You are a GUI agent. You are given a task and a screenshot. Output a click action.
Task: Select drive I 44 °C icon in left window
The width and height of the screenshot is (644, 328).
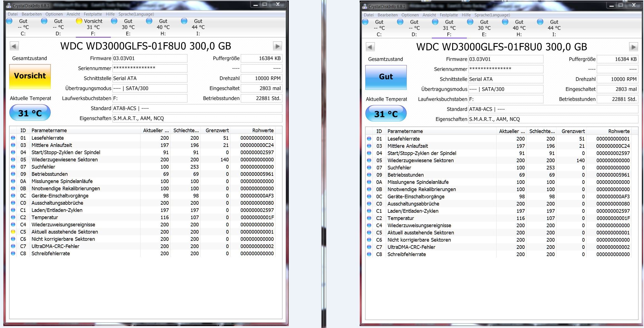pyautogui.click(x=184, y=21)
